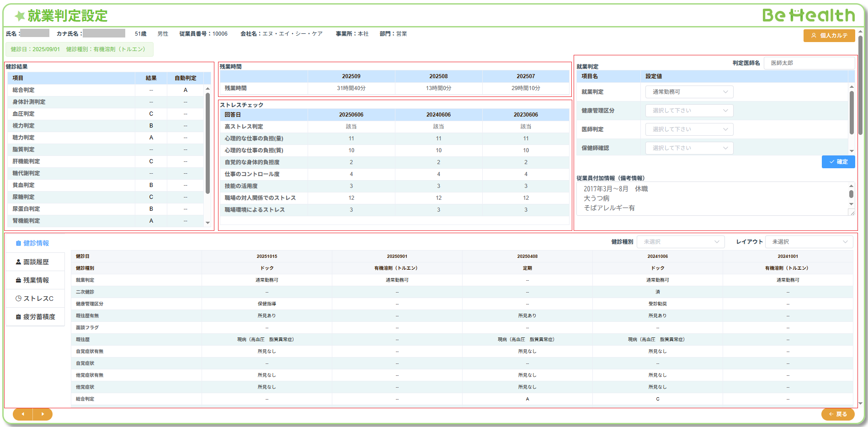Open the 就業判定 dropdown showing 通常勤務可
Screen dimensions: 868x427
(x=689, y=92)
